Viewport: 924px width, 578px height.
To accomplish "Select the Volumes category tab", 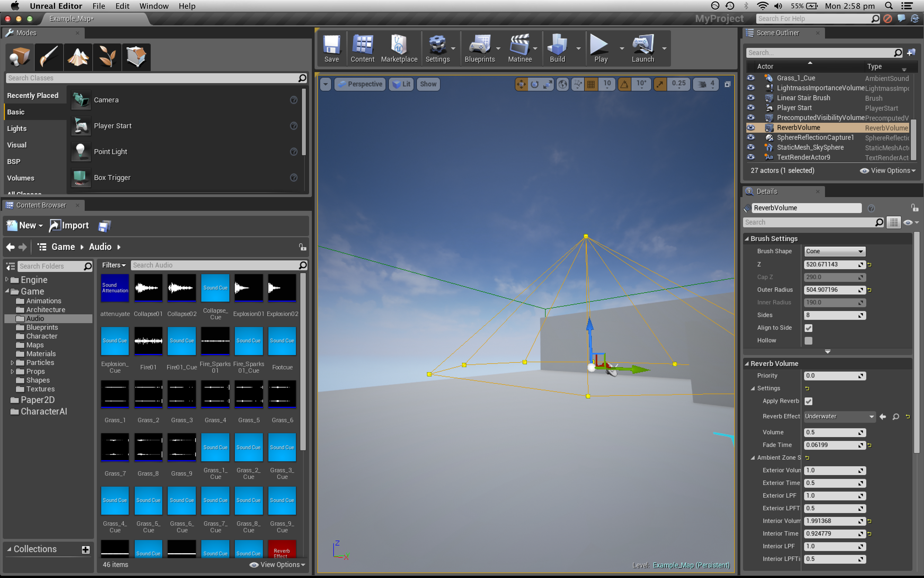I will [x=21, y=178].
